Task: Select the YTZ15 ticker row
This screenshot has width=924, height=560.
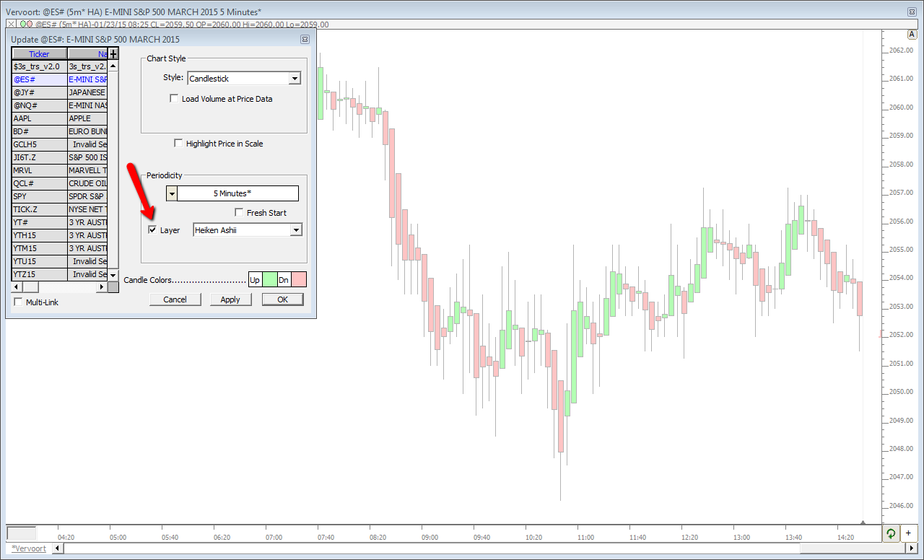Action: tap(60, 274)
